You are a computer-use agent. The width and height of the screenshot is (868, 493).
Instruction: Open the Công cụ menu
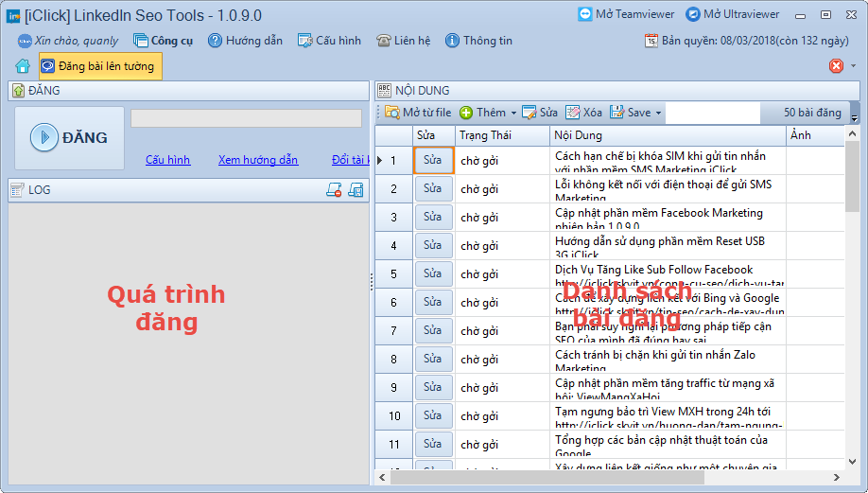pos(164,41)
